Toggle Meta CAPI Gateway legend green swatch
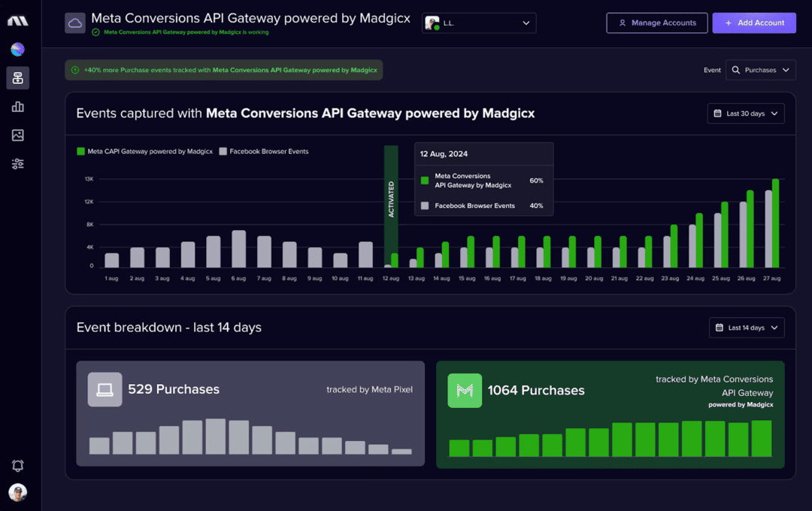812x511 pixels. 80,151
